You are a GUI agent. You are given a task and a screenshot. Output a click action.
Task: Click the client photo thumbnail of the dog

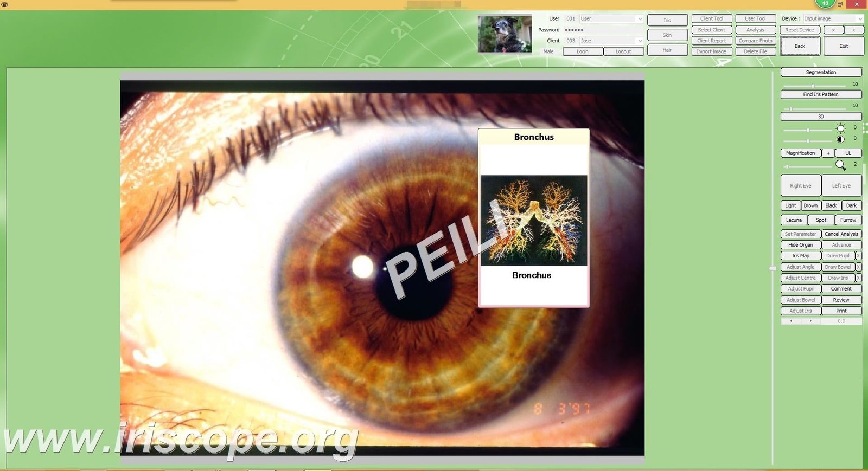pyautogui.click(x=505, y=34)
